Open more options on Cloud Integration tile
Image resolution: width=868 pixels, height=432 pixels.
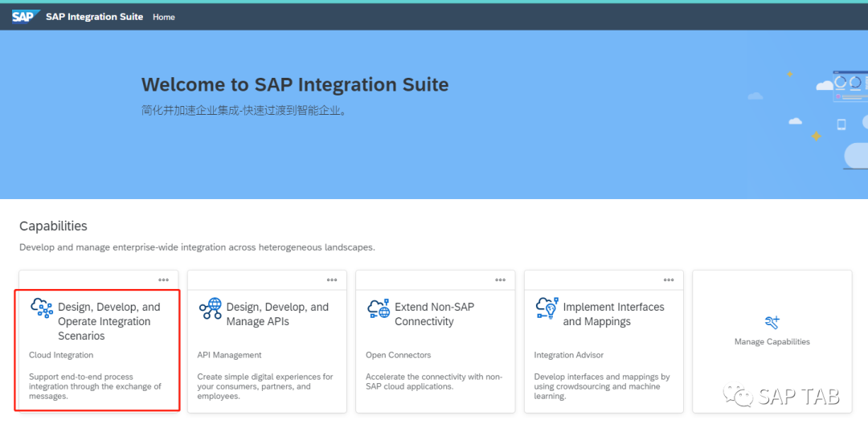tap(164, 280)
